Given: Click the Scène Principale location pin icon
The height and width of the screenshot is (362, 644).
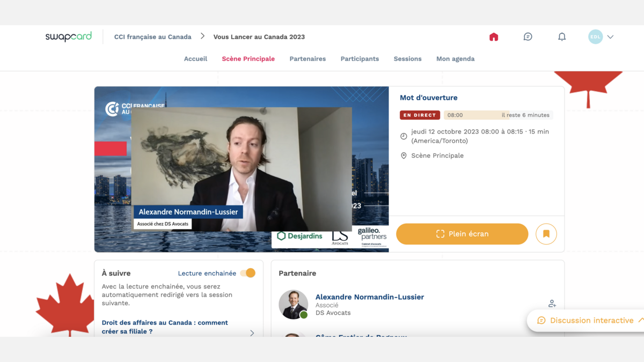Looking at the screenshot, I should pos(404,156).
